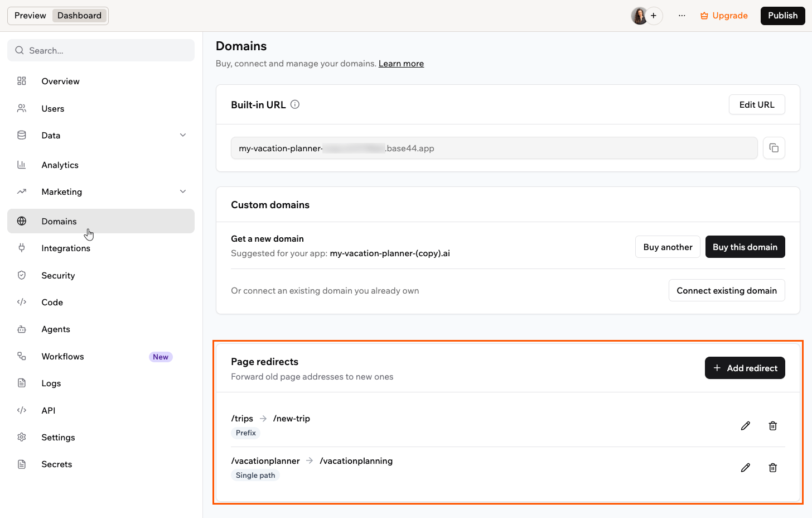Click the Prefix tag under /trips

246,433
